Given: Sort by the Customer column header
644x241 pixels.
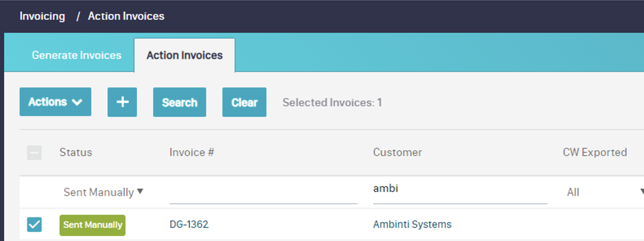Looking at the screenshot, I should click(x=397, y=152).
